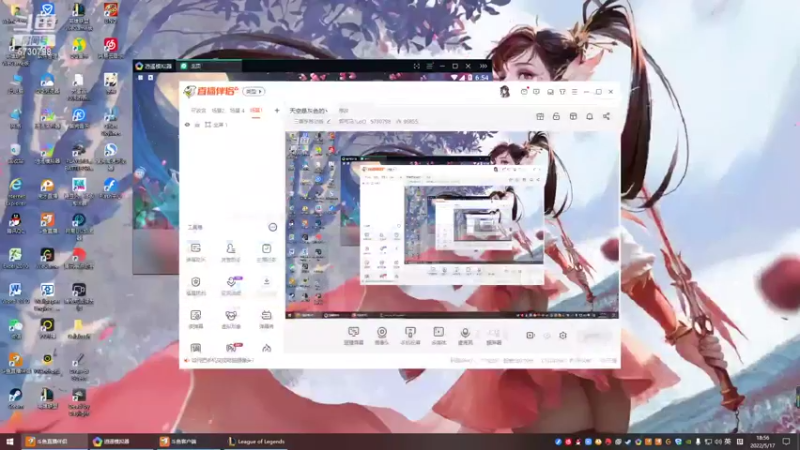Click the share icon above the preview
This screenshot has height=450, width=800.
[x=606, y=116]
